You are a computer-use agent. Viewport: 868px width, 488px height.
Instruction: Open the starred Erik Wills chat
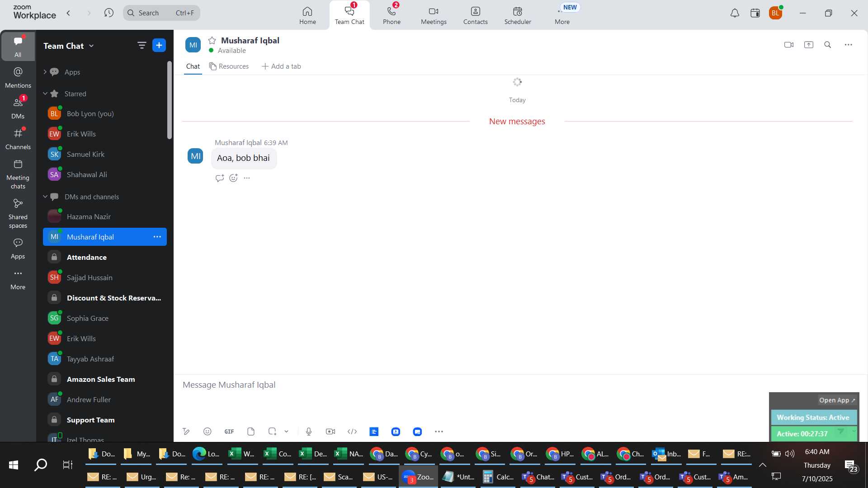point(104,134)
